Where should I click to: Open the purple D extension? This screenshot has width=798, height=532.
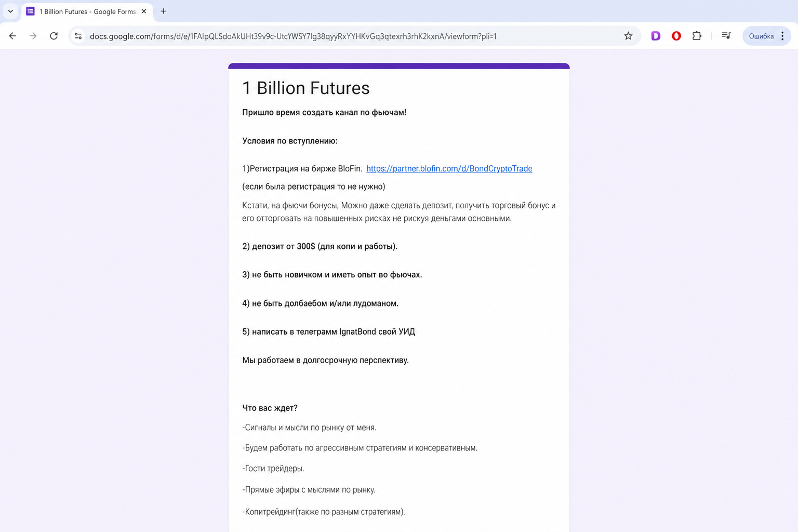coord(656,36)
